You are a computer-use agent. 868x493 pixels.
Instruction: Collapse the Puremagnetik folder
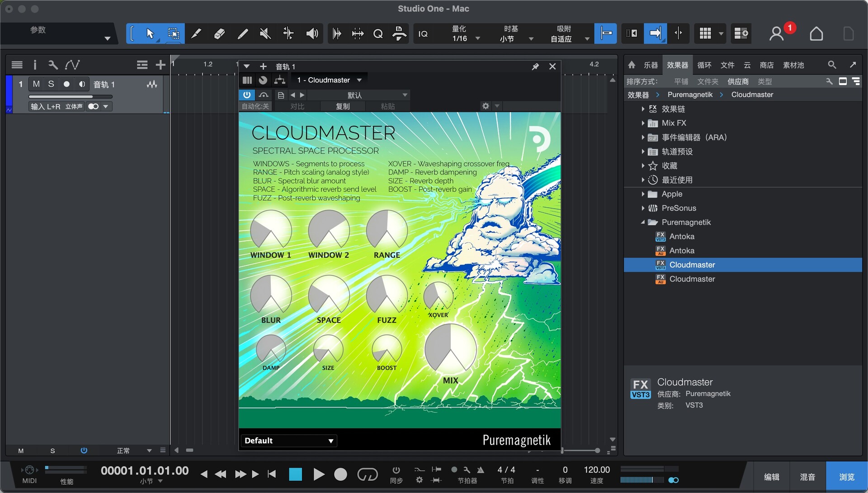(x=643, y=222)
